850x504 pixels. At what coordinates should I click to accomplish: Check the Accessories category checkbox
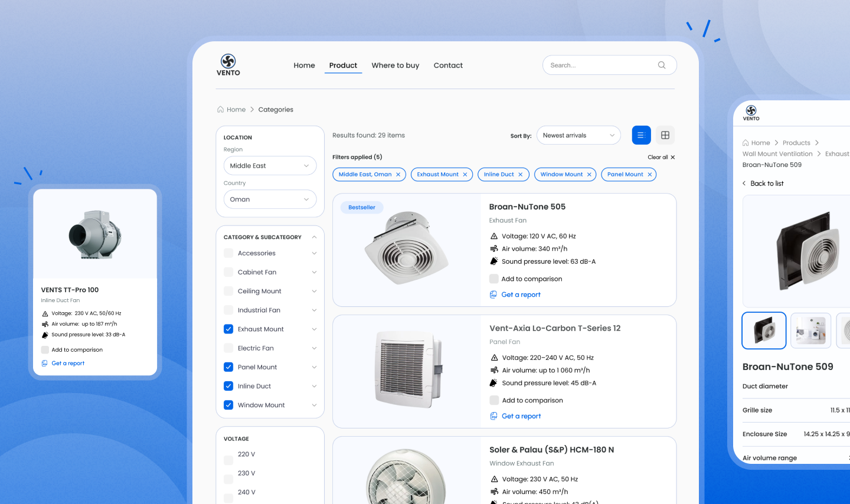[x=228, y=253]
